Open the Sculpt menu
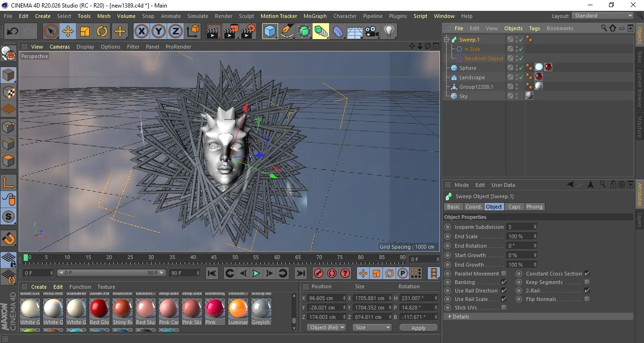The width and height of the screenshot is (644, 343). 246,16
